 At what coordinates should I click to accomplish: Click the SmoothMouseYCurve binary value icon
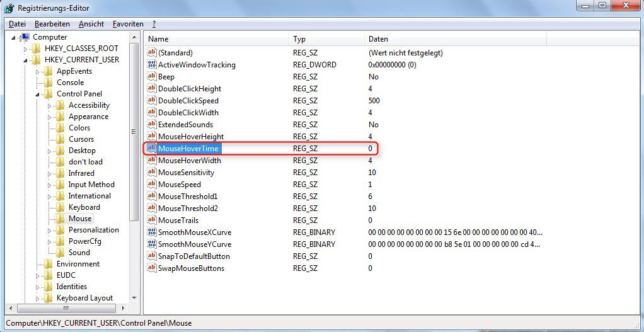[152, 244]
